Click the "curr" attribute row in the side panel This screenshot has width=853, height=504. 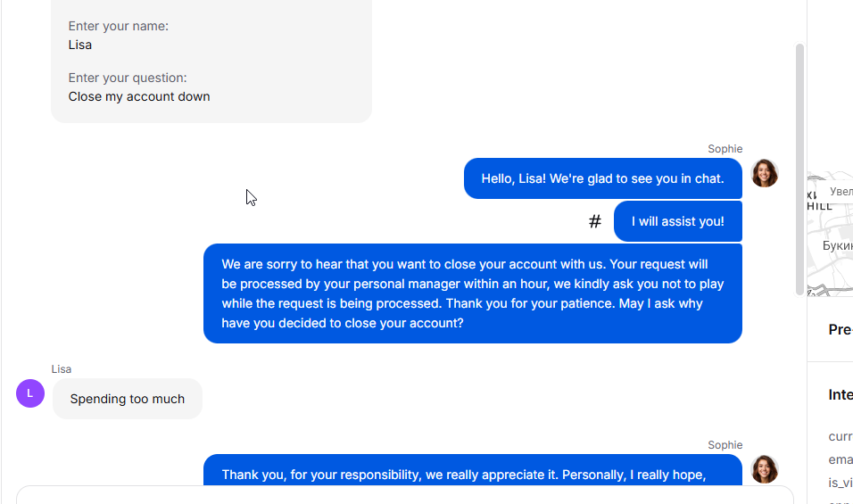tap(840, 436)
